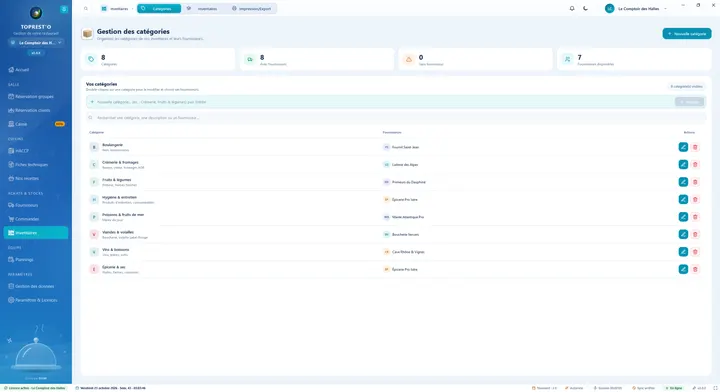Viewport: 720px width, 392px height.
Task: Delete the Vins & boissons category
Action: (695, 252)
